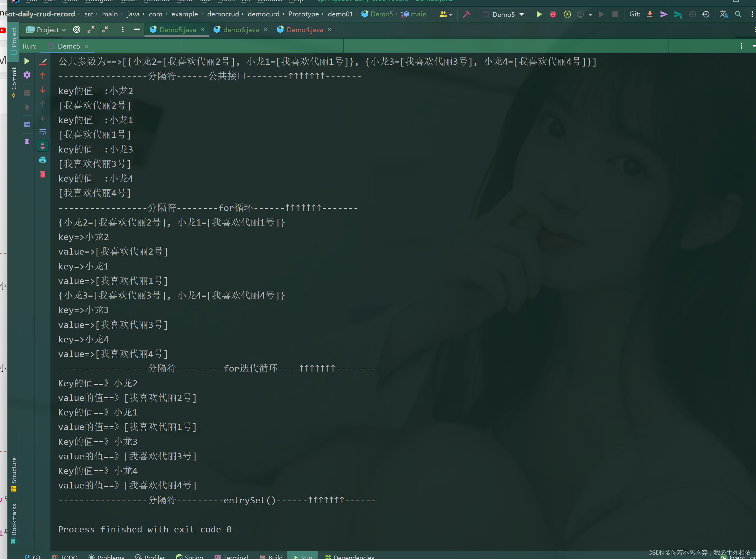Open the Translate icon in toolbar
The width and height of the screenshot is (756, 559).
pyautogui.click(x=724, y=15)
